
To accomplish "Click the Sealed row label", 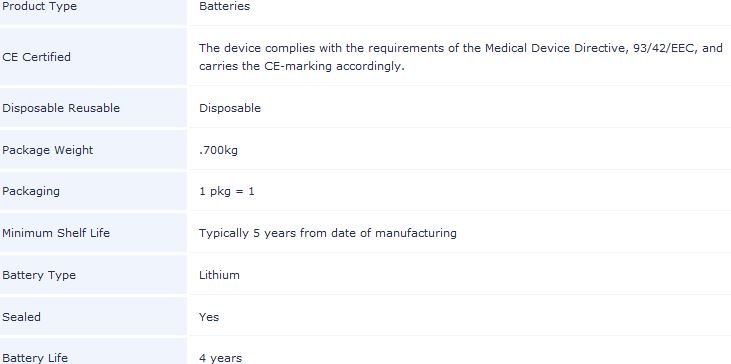I will tap(21, 317).
